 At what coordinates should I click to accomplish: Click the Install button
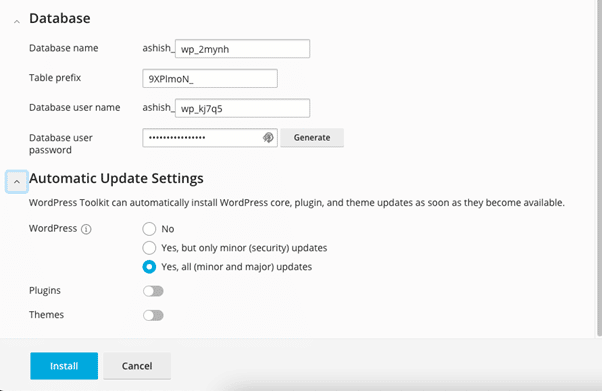coord(64,366)
